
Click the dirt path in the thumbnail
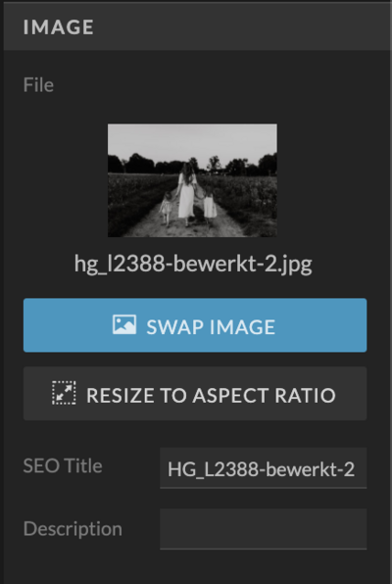[186, 225]
